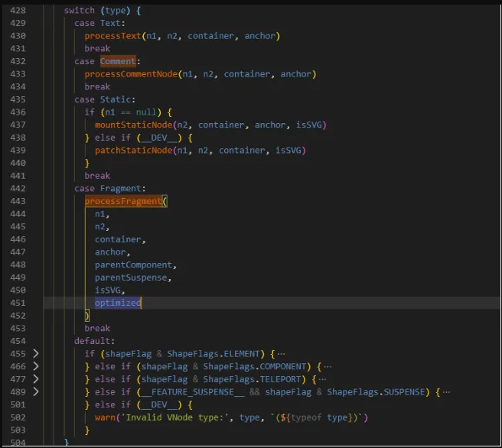Click 'anchor,' argument on line 447
The width and height of the screenshot is (502, 448).
112,252
